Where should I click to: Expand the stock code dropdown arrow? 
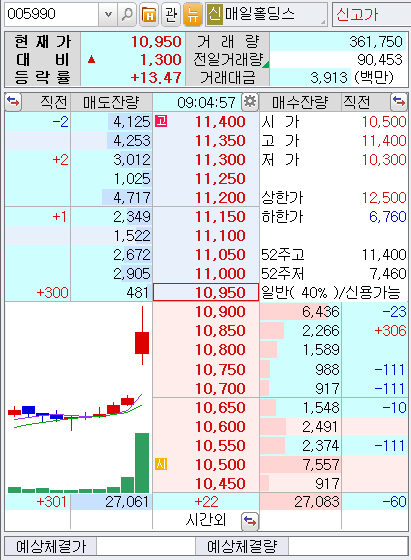109,14
